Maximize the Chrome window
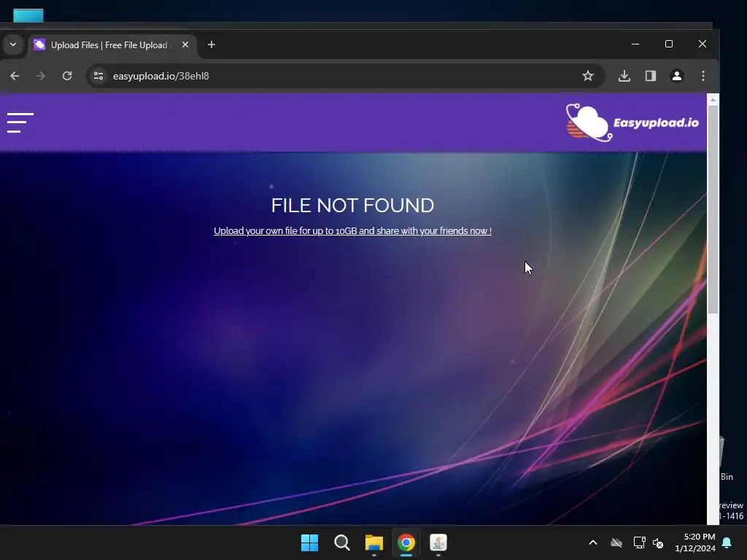Viewport: 747px width, 560px height. pos(669,44)
